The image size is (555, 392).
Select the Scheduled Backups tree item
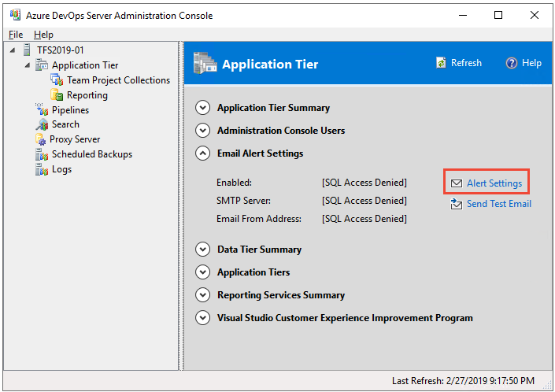coord(92,154)
